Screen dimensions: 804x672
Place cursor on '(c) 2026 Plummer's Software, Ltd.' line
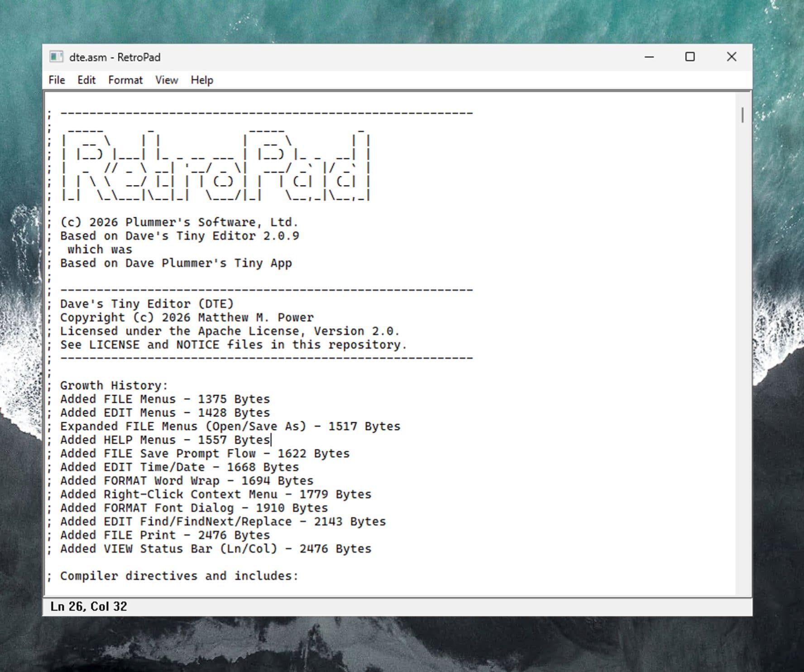coord(179,222)
